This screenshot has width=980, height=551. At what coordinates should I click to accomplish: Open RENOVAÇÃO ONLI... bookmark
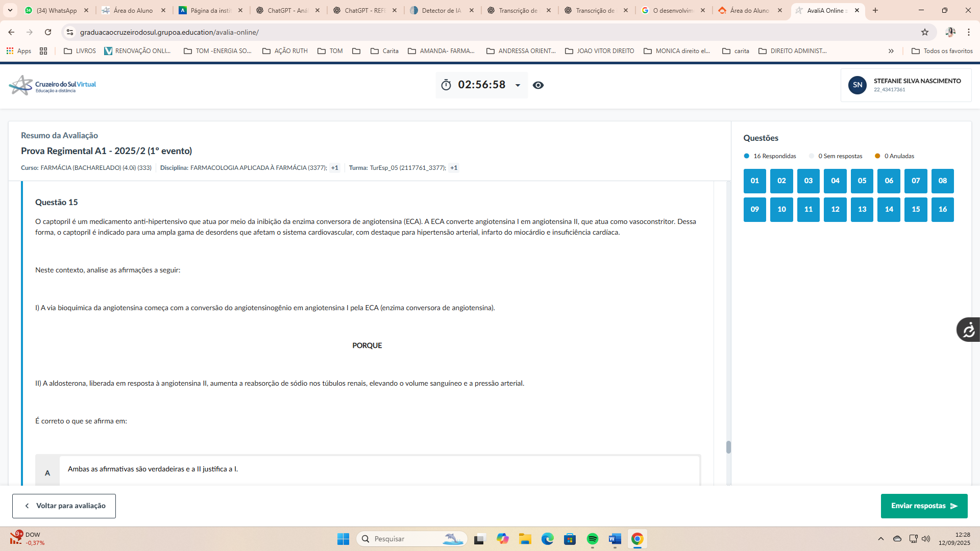(x=138, y=51)
